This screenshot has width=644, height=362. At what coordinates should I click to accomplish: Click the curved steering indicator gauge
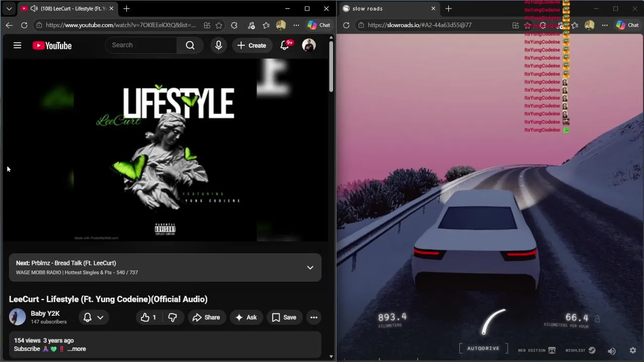pos(494,322)
